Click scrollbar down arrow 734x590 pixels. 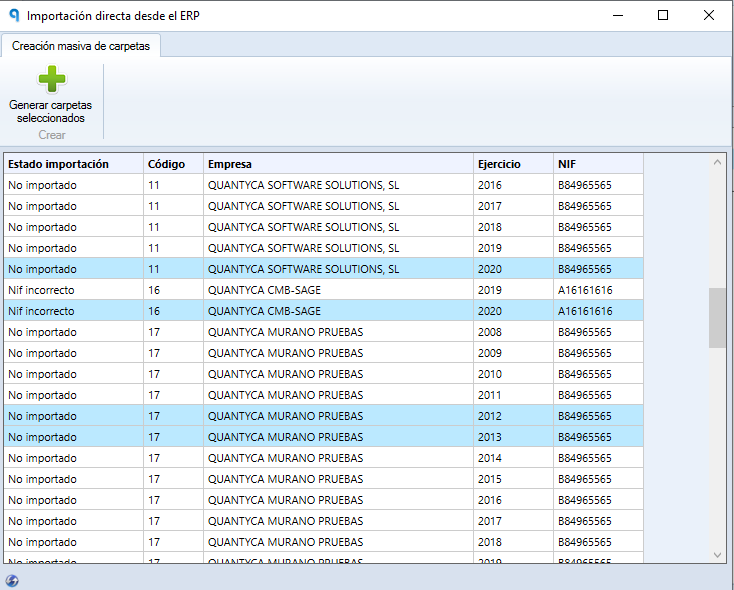(x=717, y=555)
